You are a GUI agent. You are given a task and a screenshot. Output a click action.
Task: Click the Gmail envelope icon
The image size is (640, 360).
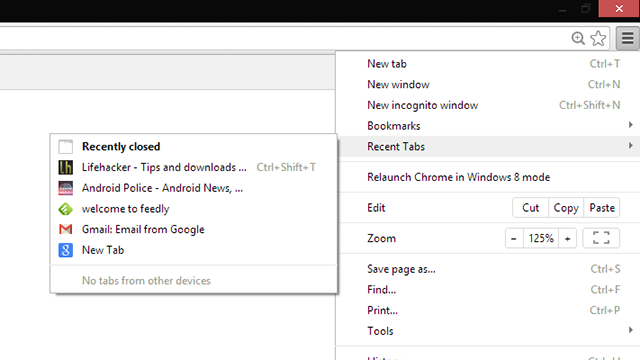pos(66,229)
